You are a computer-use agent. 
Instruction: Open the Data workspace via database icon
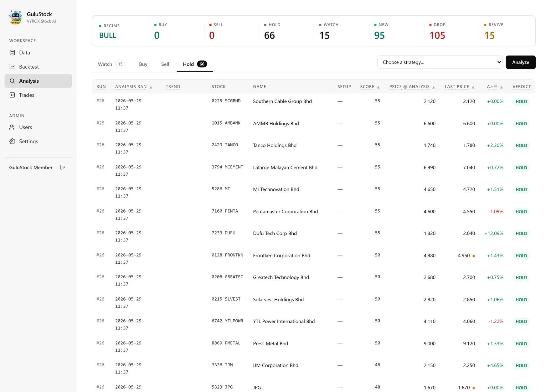(x=12, y=53)
